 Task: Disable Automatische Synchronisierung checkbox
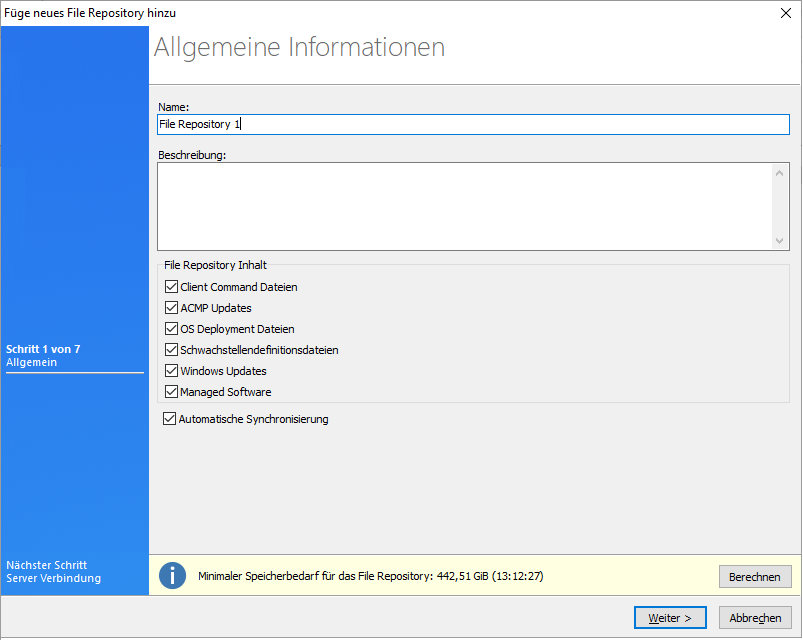(x=169, y=419)
